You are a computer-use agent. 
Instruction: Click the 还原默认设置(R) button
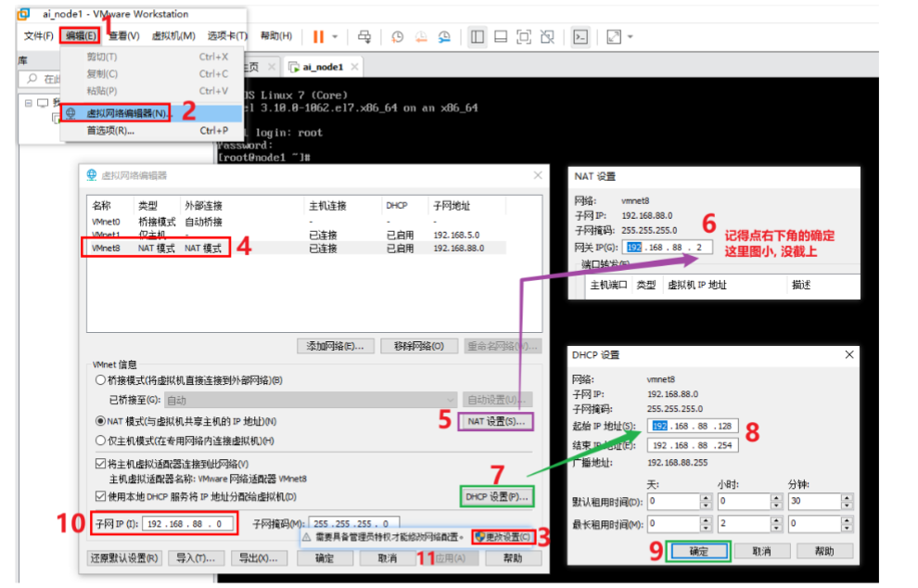pyautogui.click(x=124, y=558)
